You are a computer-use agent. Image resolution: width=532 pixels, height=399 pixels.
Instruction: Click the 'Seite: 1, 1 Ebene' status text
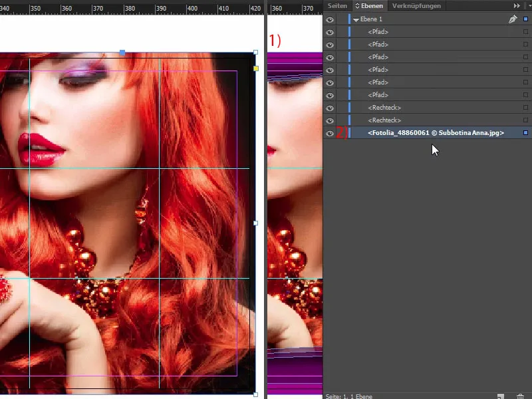tap(348, 396)
